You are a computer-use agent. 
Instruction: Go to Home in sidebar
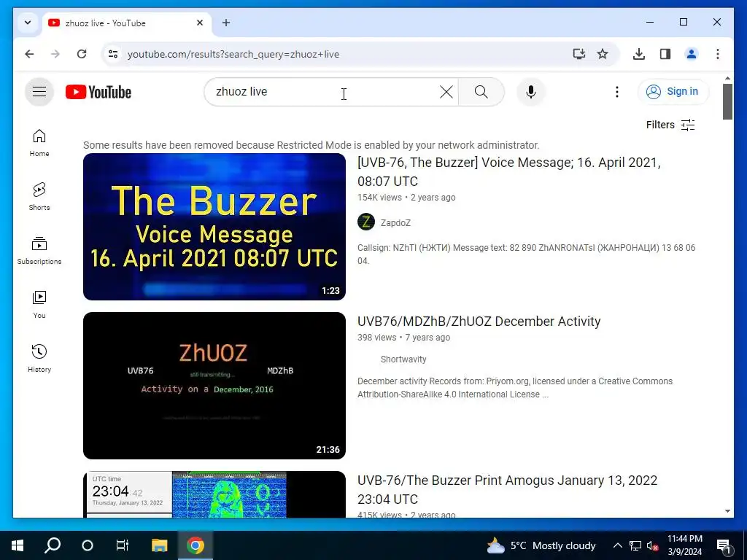click(39, 143)
